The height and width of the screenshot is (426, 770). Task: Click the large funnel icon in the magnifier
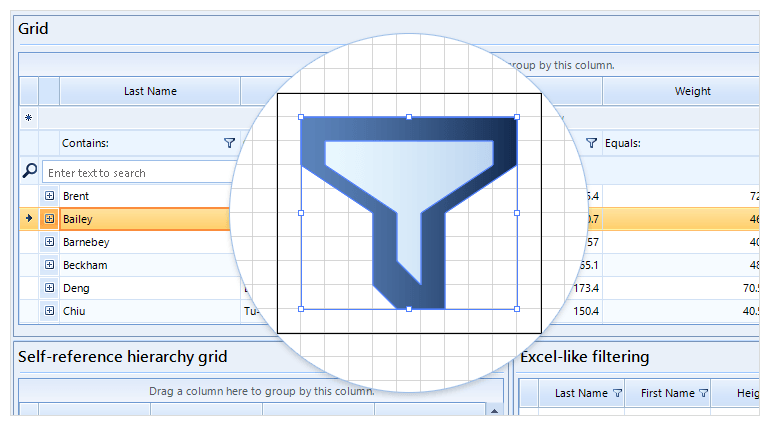tap(409, 213)
